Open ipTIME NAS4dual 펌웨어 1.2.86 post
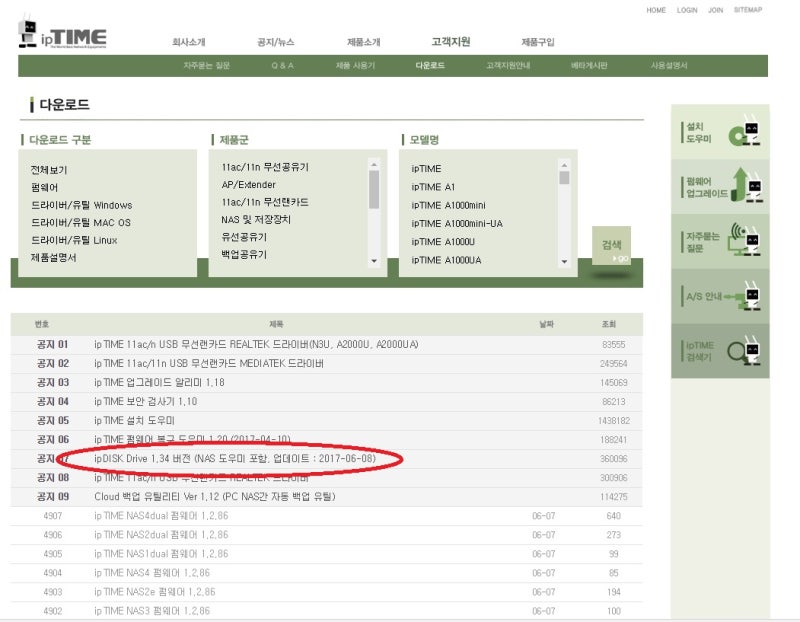800x622 pixels. [x=161, y=516]
